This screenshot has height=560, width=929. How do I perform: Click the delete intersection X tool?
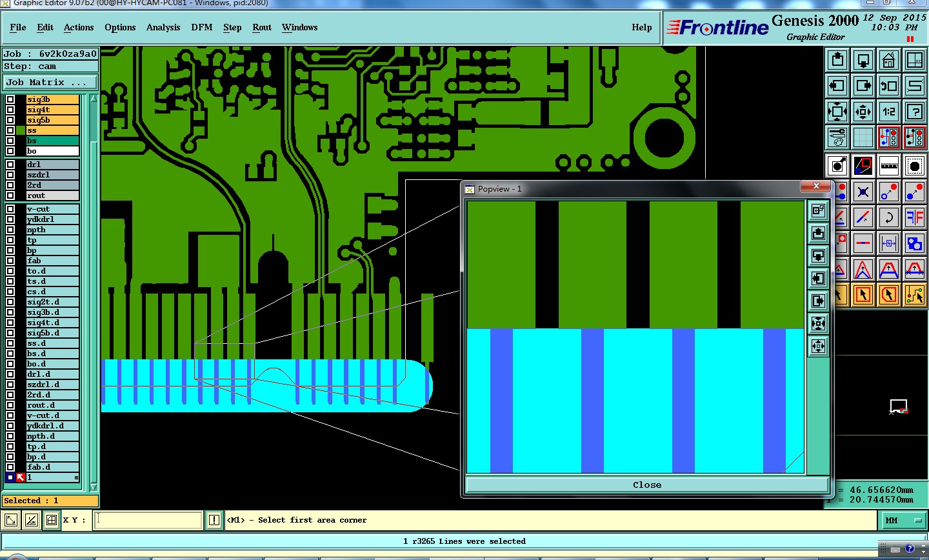click(863, 192)
